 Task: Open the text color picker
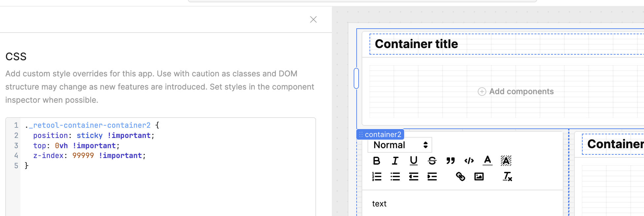click(x=487, y=161)
